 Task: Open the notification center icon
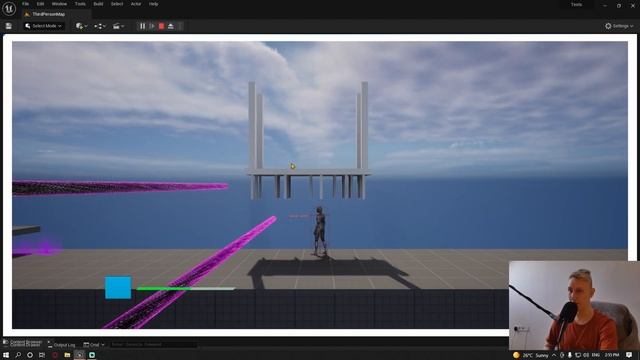click(629, 355)
